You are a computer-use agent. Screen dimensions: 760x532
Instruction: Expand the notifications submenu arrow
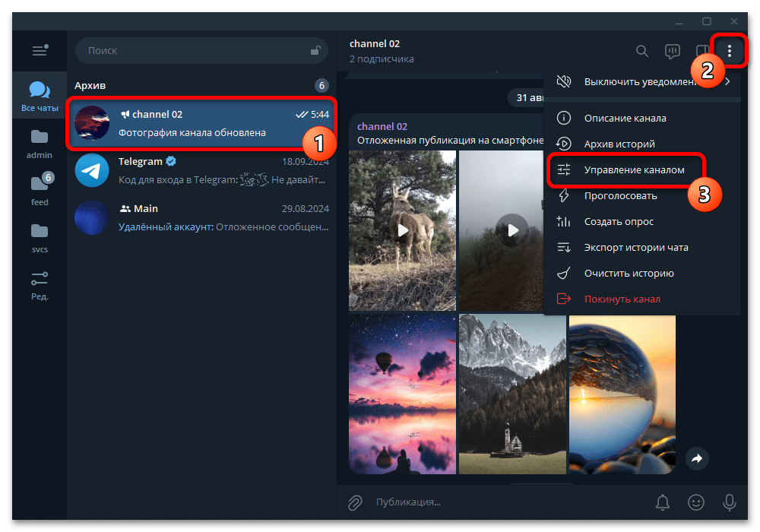[727, 81]
